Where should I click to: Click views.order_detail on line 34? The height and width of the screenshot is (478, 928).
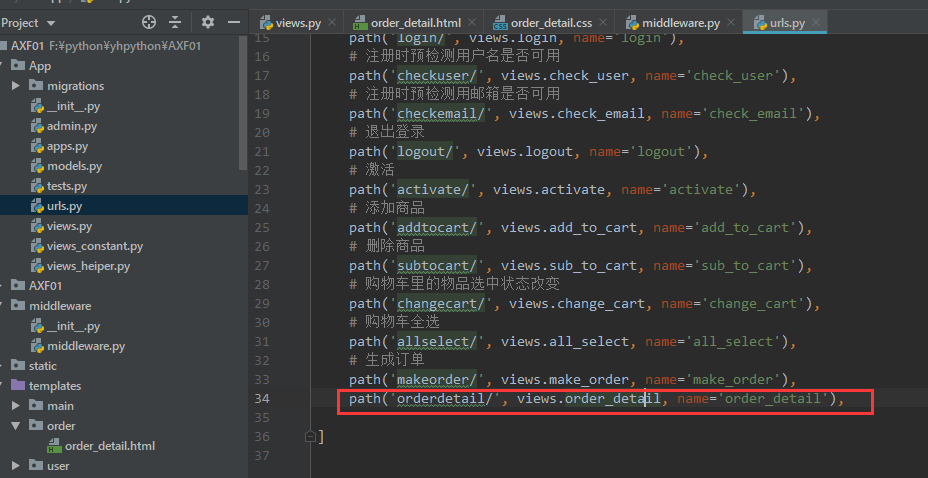588,399
